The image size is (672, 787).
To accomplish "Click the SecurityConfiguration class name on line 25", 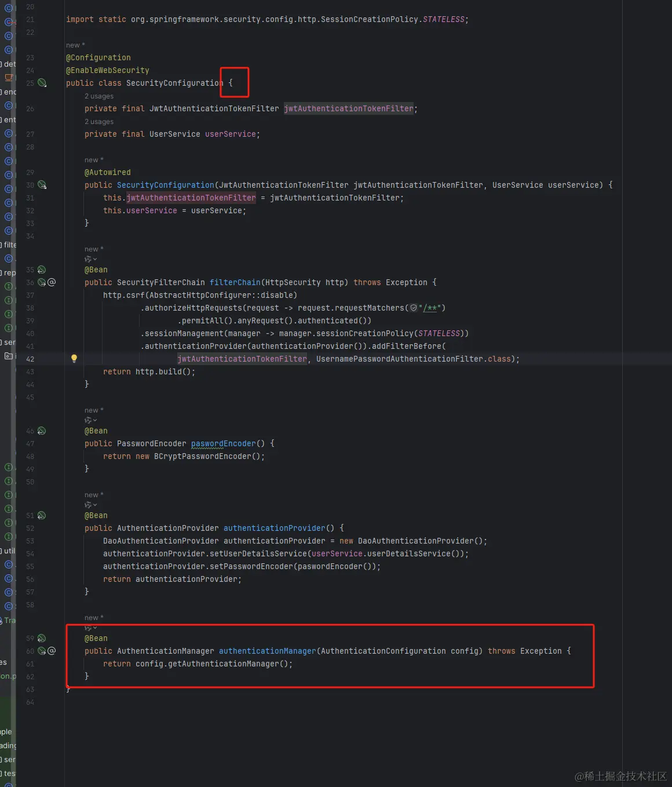I will tap(174, 83).
